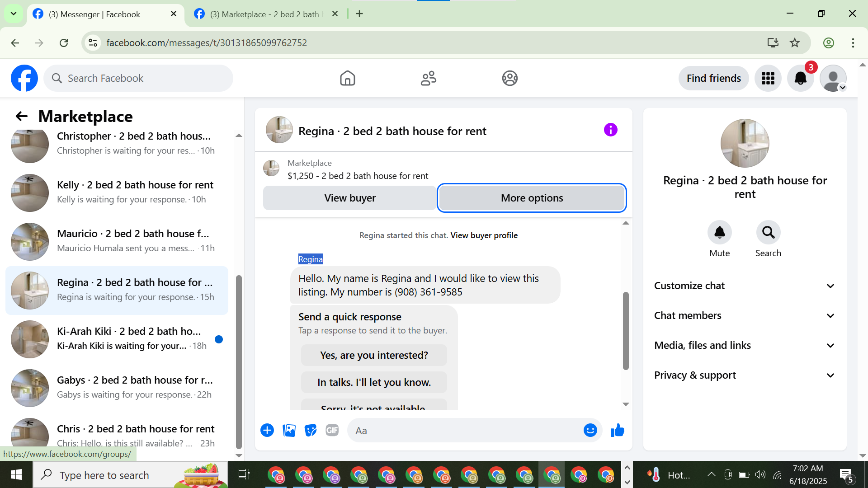This screenshot has width=868, height=488.
Task: Close the Marketplace browser tab
Action: pos(335,14)
